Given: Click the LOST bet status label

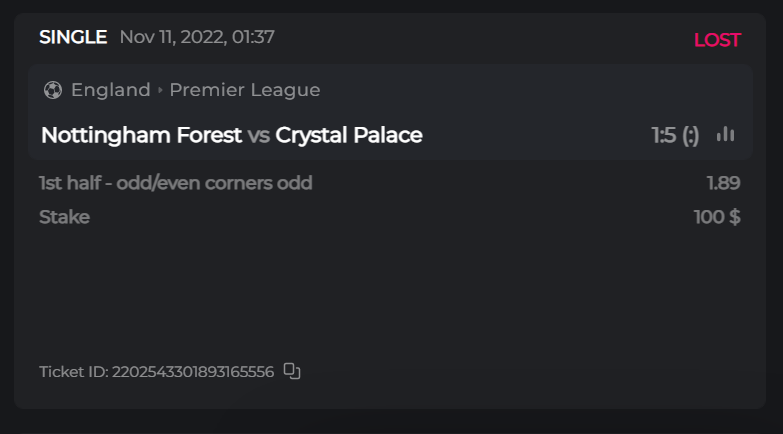Looking at the screenshot, I should (717, 40).
